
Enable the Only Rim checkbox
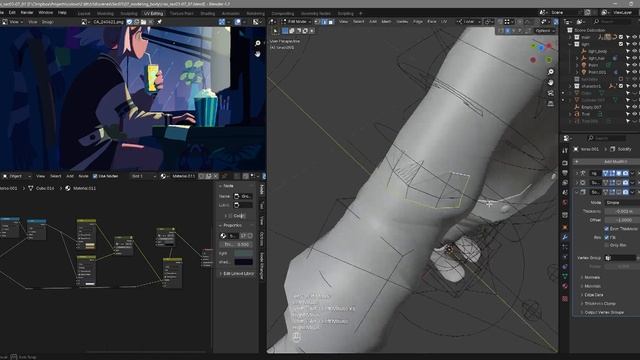click(x=607, y=245)
